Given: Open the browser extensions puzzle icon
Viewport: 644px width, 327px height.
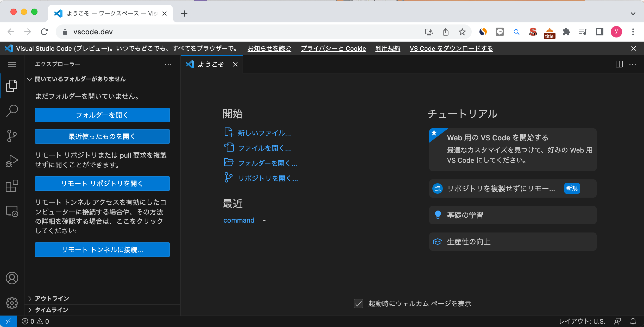Looking at the screenshot, I should pos(566,32).
